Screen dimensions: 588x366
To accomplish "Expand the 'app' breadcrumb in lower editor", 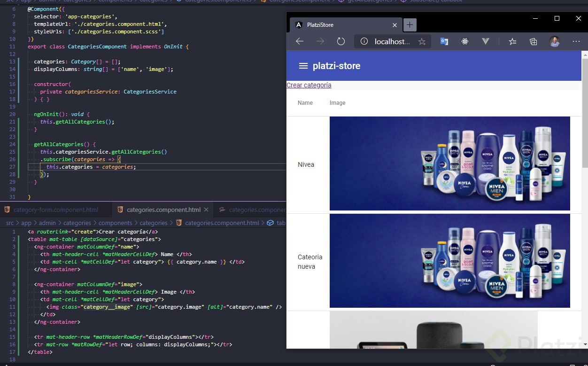I will (x=26, y=223).
